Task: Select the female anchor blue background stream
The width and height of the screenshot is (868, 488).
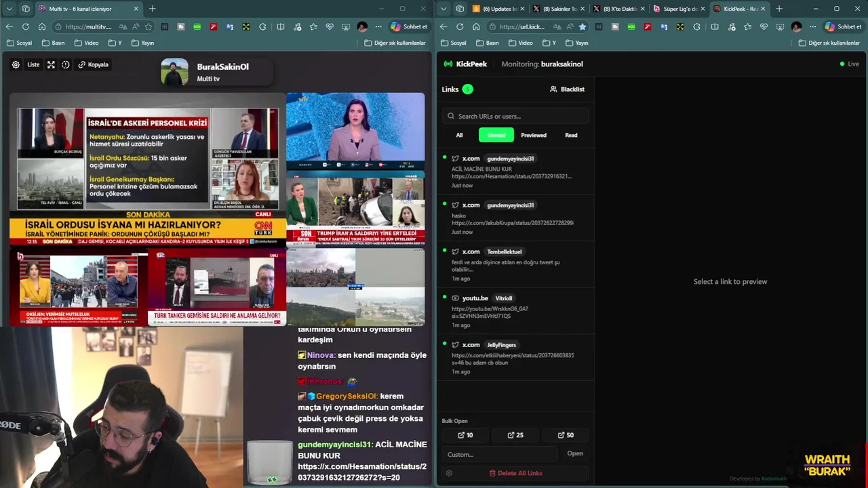Action: click(355, 131)
